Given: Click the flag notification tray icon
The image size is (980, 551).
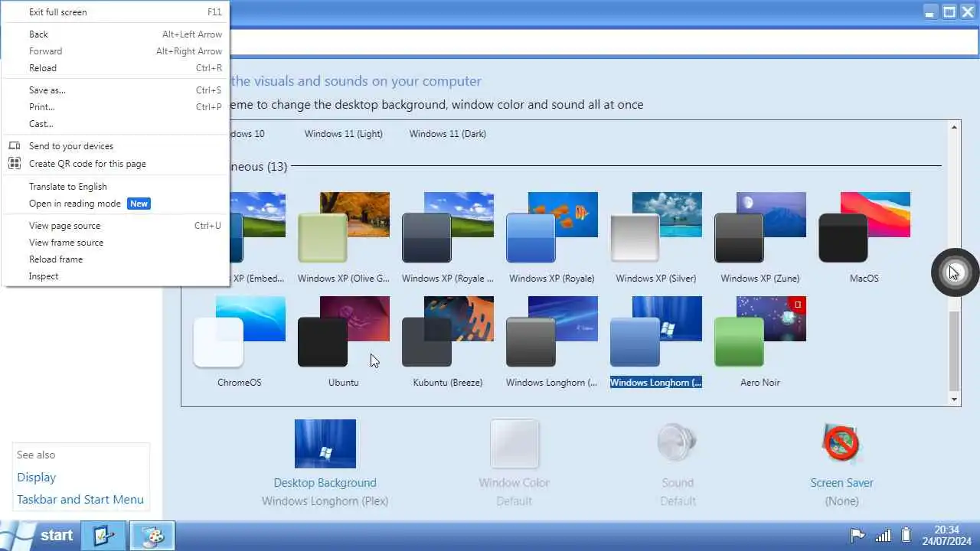Looking at the screenshot, I should 857,535.
